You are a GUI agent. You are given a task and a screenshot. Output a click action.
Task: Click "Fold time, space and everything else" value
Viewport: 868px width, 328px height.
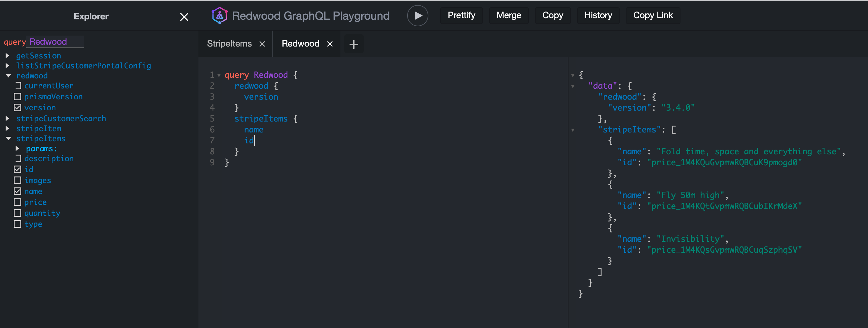point(749,152)
